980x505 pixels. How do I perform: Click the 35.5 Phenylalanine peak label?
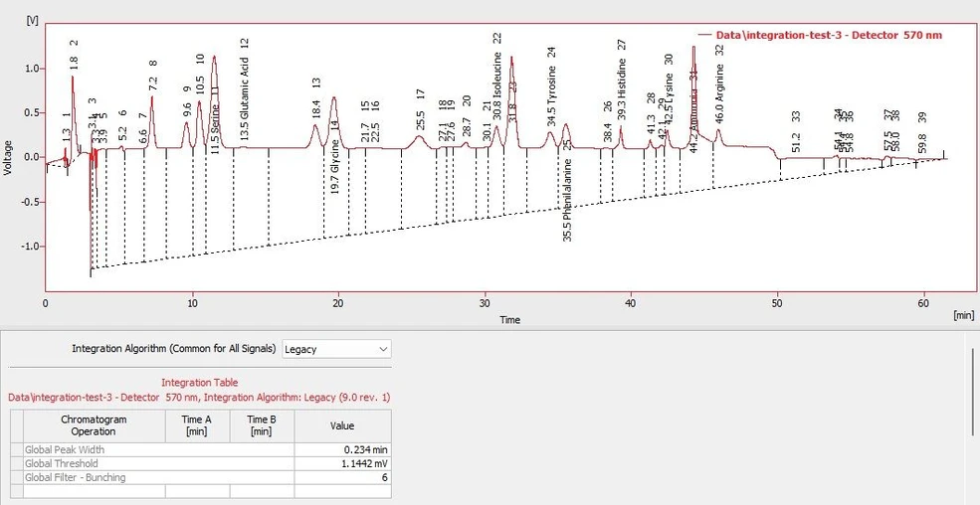point(567,202)
